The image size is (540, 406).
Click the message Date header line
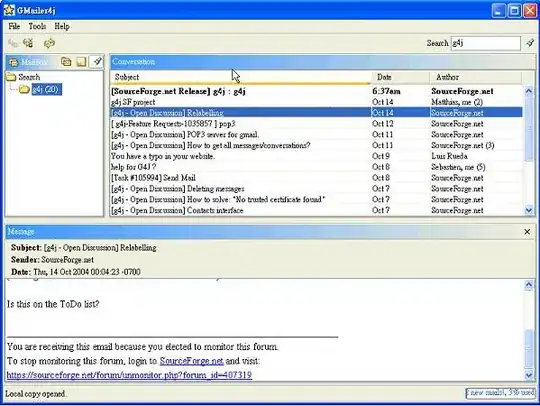pos(75,272)
